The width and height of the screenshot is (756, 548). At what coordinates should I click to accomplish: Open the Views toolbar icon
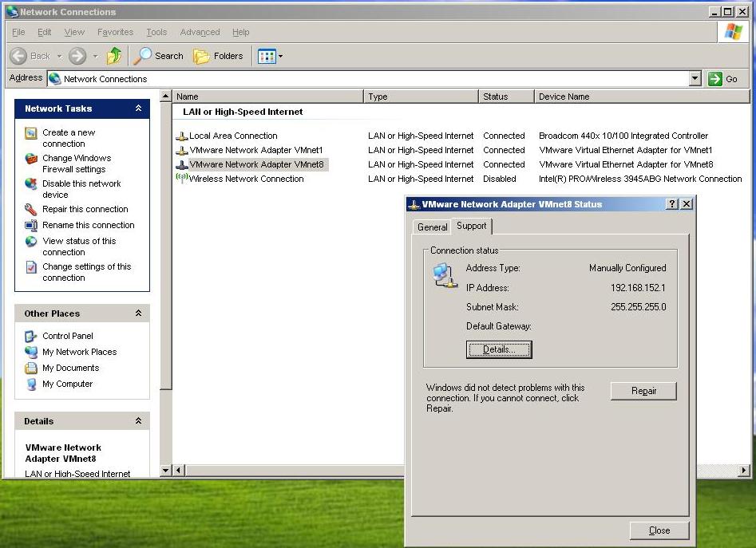click(x=267, y=57)
